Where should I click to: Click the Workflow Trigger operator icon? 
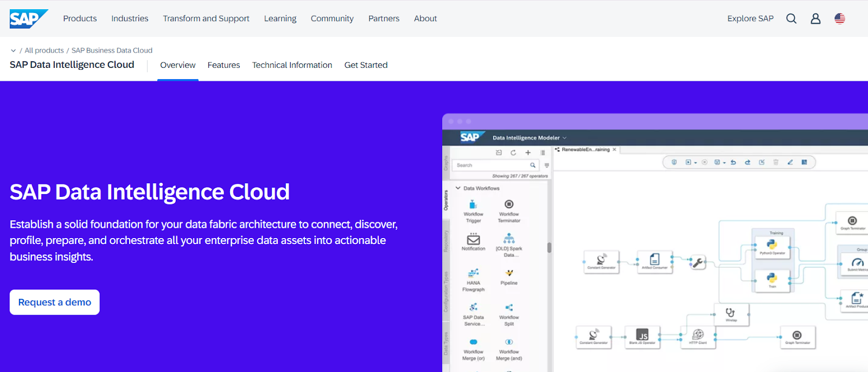[x=473, y=204]
